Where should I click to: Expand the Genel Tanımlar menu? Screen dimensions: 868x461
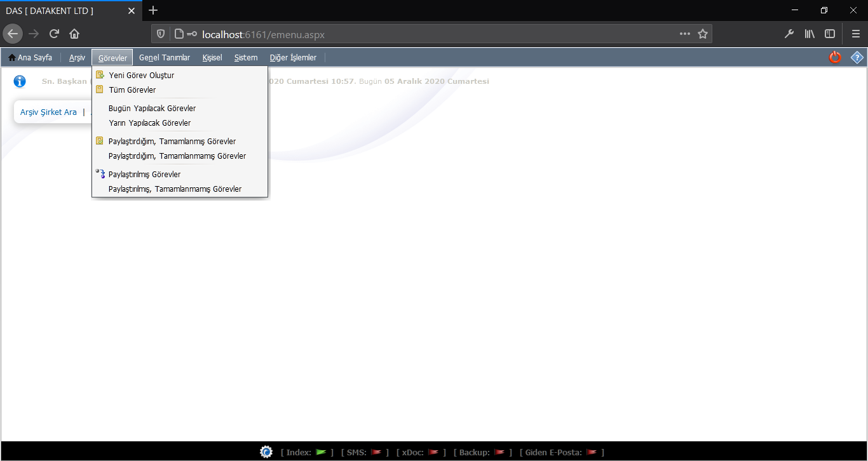point(165,58)
